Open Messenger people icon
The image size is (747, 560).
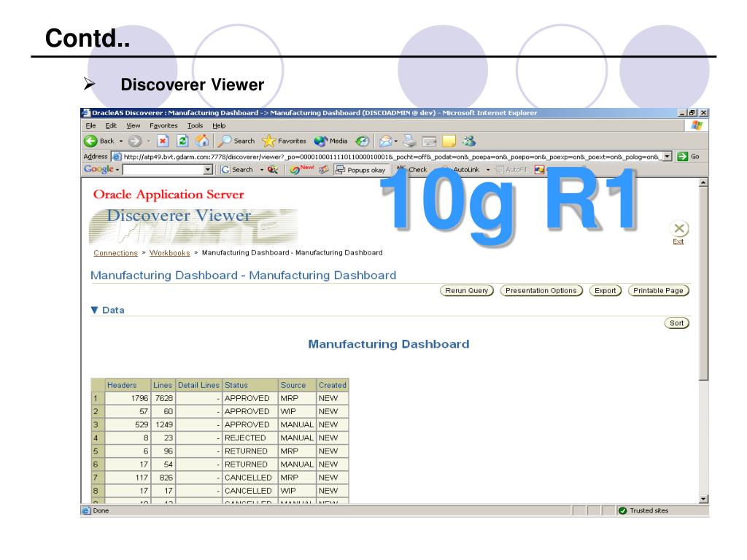(469, 141)
